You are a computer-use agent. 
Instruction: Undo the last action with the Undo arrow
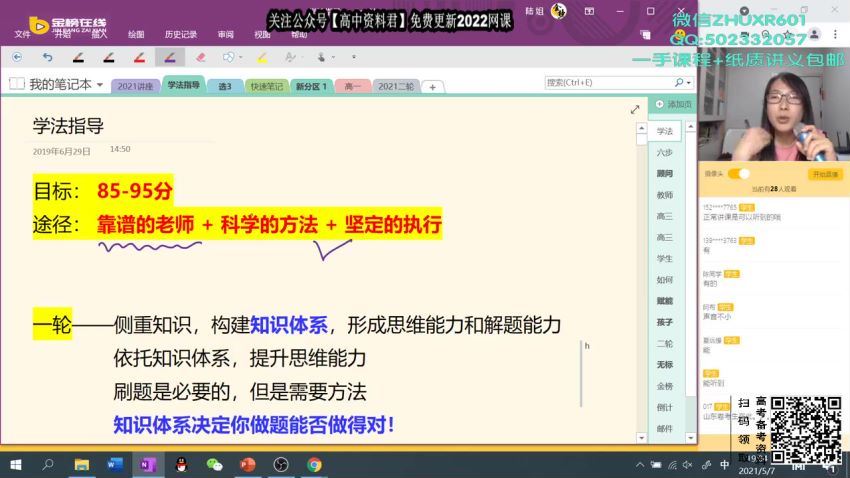[x=48, y=57]
